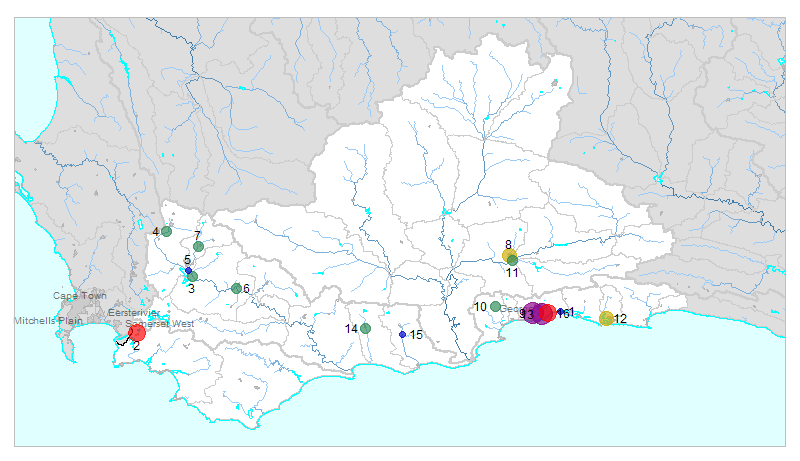Viewport: 800px width, 461px height.
Task: Click the Eersterivier map label
Action: (x=134, y=313)
